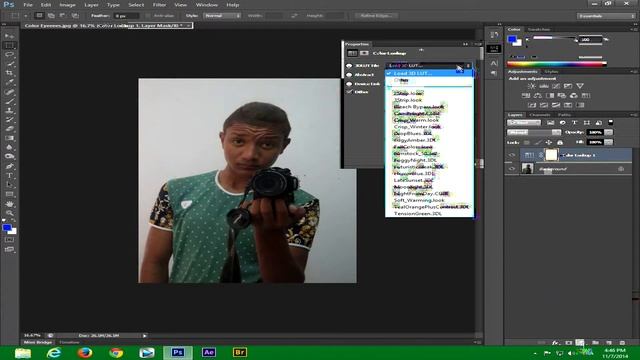
Task: Select the Abstract radio button
Action: 349,75
